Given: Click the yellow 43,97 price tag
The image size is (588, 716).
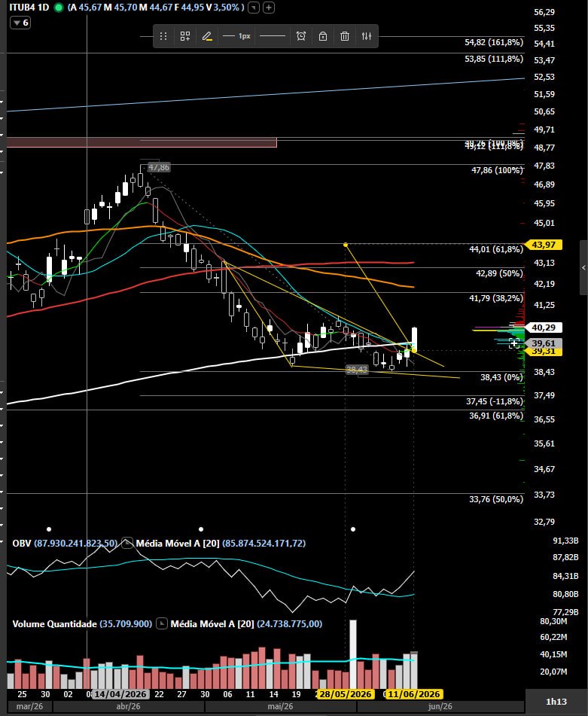Looking at the screenshot, I should click(x=544, y=245).
